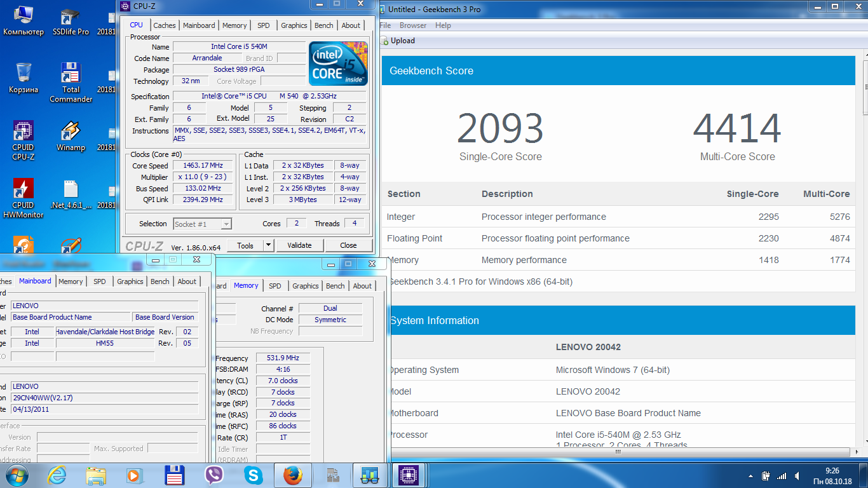
Task: Open About tab in Mainboard window
Action: pos(187,281)
